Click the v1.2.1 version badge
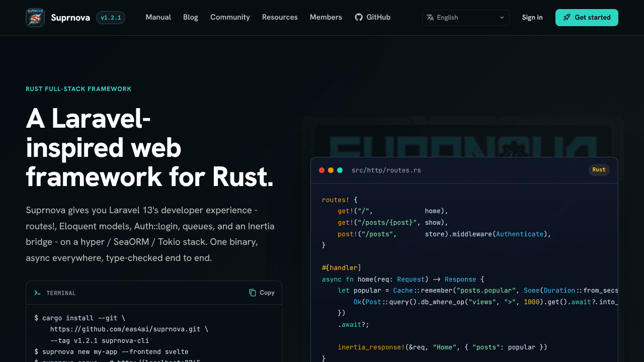 tap(111, 18)
